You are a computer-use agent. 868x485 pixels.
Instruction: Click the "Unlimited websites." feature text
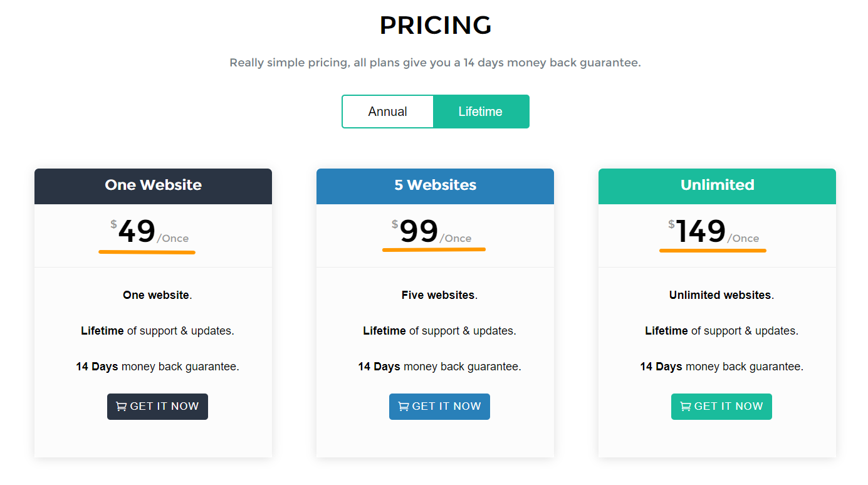pos(721,295)
